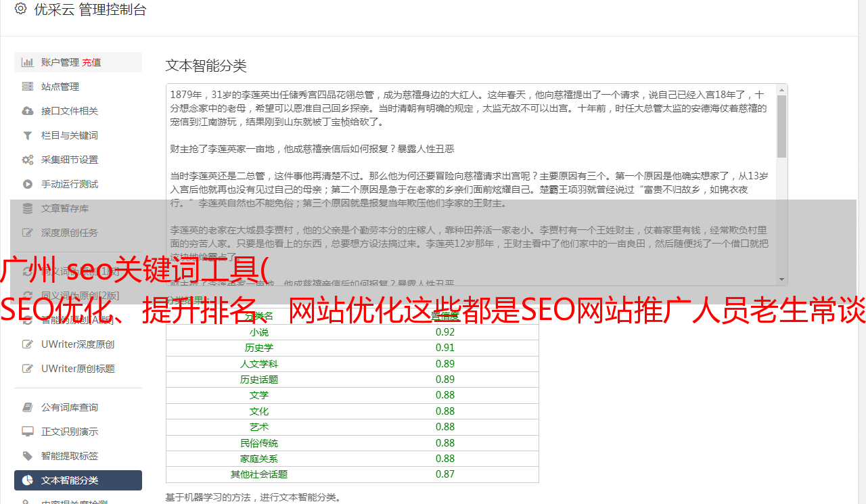Click the 优采云 管理控制台 header title
866x504 pixels.
(x=90, y=9)
